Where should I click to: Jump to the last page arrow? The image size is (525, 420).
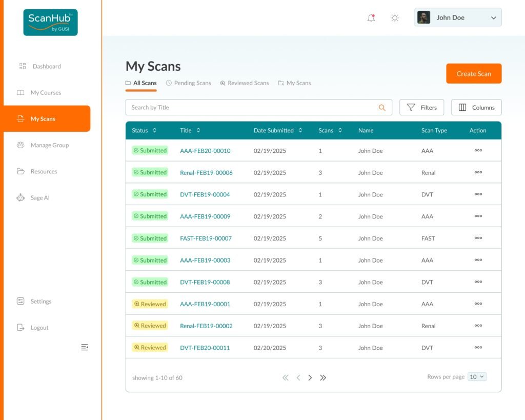(323, 378)
